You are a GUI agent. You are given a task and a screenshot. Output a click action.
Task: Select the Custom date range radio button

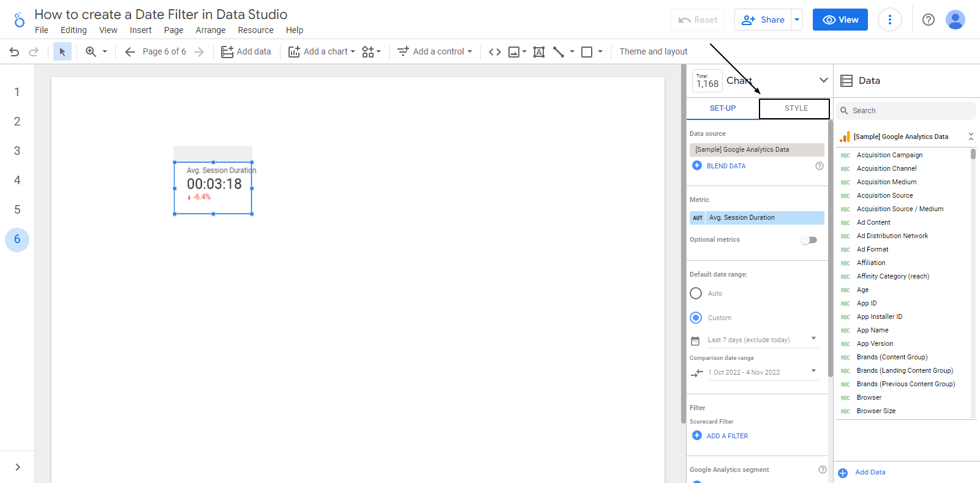coord(696,318)
